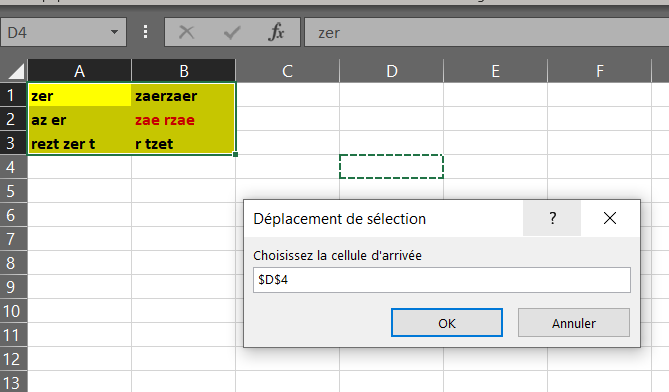Select cell B2 with red text
669x392 pixels.
click(183, 120)
